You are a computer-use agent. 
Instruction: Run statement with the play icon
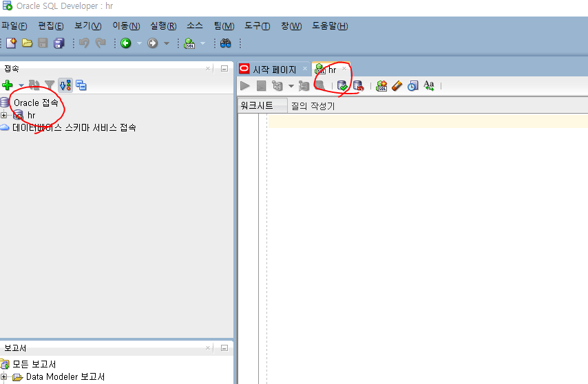245,86
